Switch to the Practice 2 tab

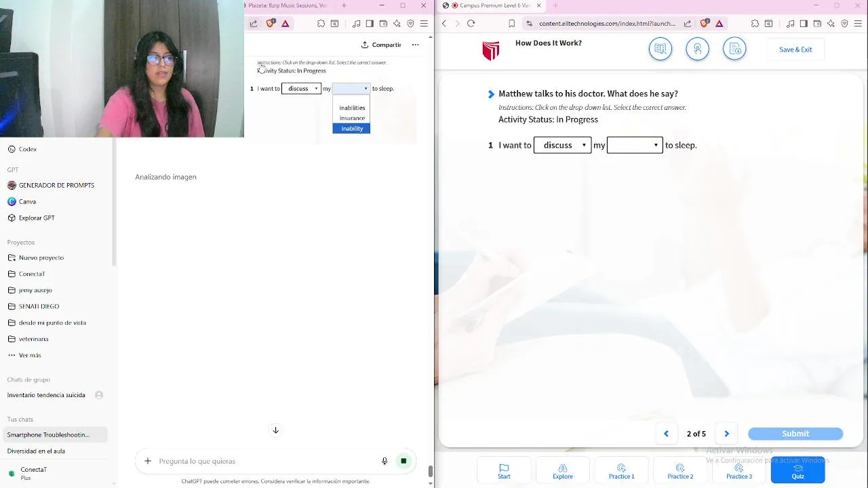coord(680,471)
